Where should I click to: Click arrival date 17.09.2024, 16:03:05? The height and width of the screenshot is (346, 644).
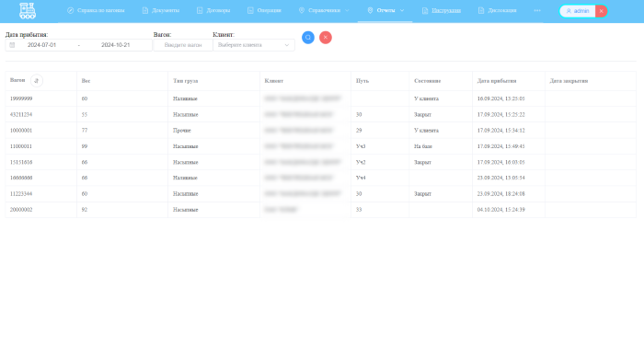[x=501, y=162]
